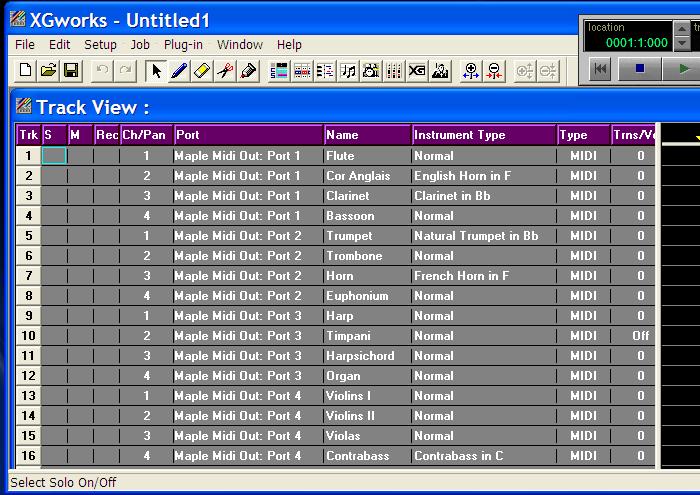Open the Edit menu
The width and height of the screenshot is (700, 495).
(59, 45)
